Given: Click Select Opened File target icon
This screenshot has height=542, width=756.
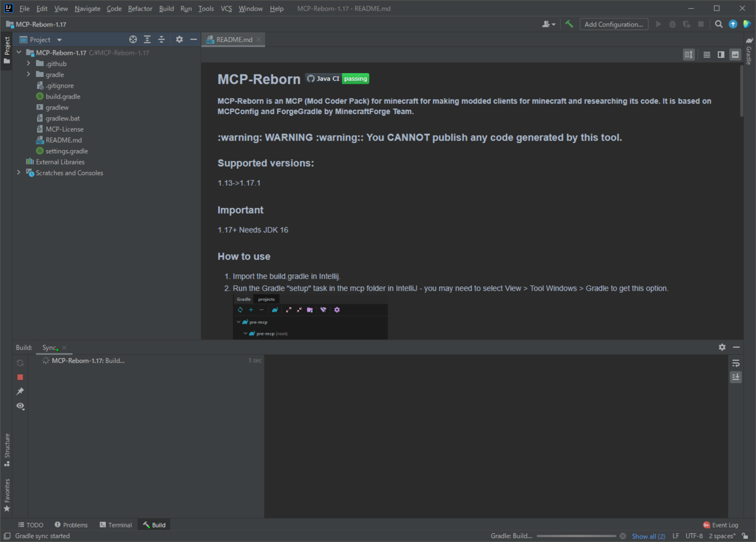Looking at the screenshot, I should (133, 39).
